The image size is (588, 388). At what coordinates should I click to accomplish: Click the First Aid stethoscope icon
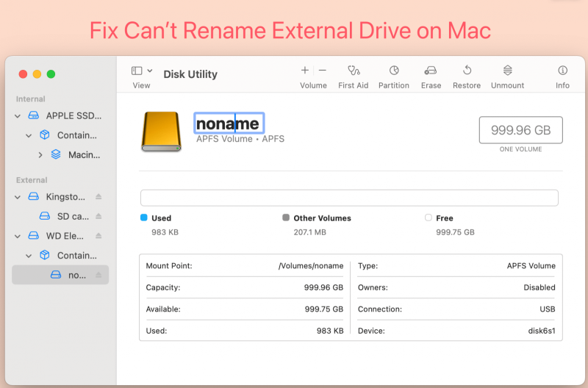click(x=353, y=71)
